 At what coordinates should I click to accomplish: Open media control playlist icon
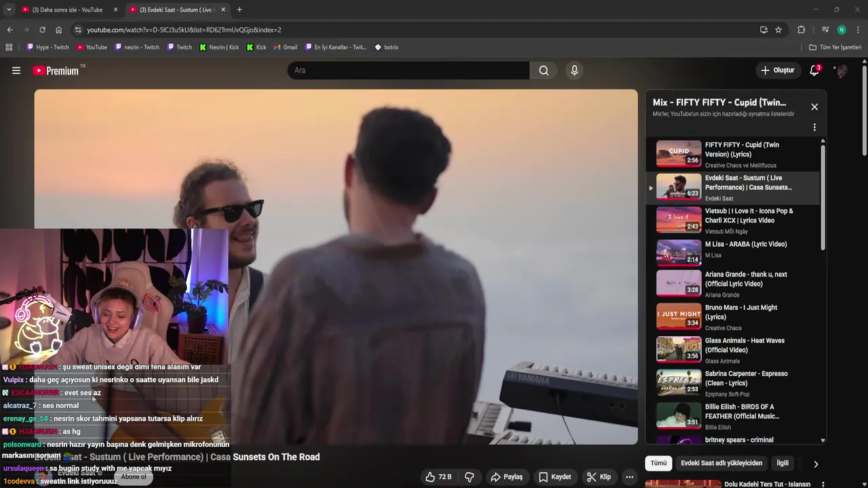point(825,30)
